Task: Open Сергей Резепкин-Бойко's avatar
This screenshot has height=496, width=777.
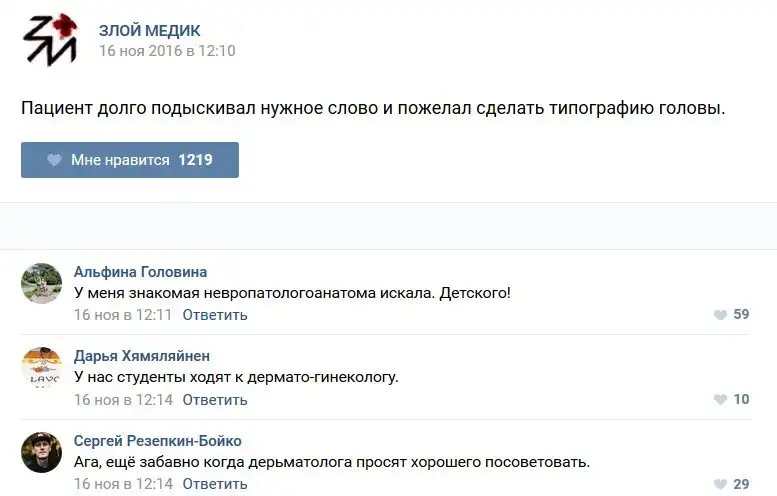Action: 42,453
